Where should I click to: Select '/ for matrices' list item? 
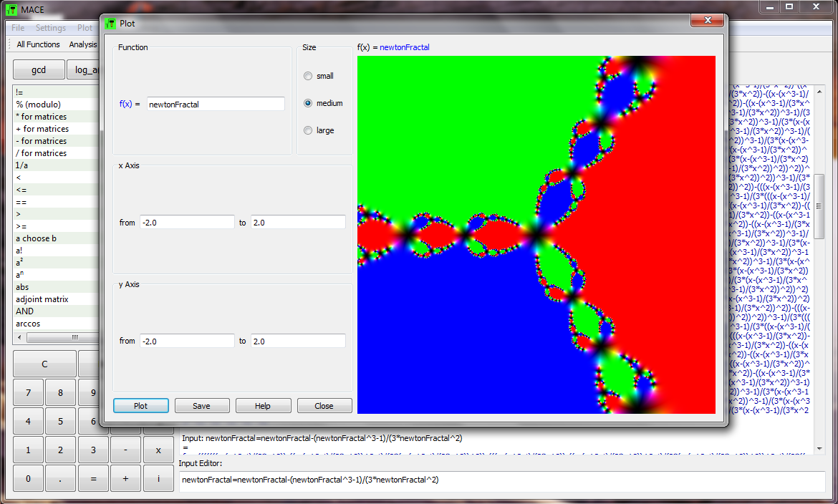(56, 153)
